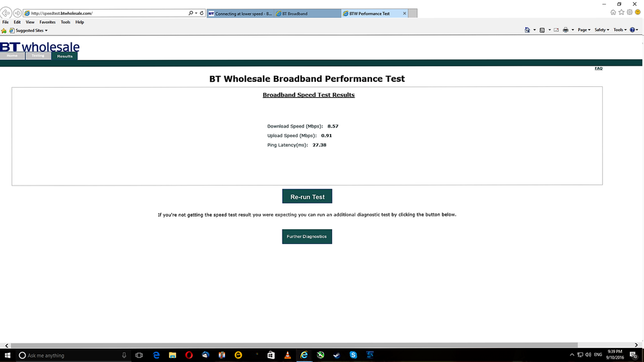The height and width of the screenshot is (362, 644).
Task: Open Task View on the taskbar
Action: click(x=139, y=356)
